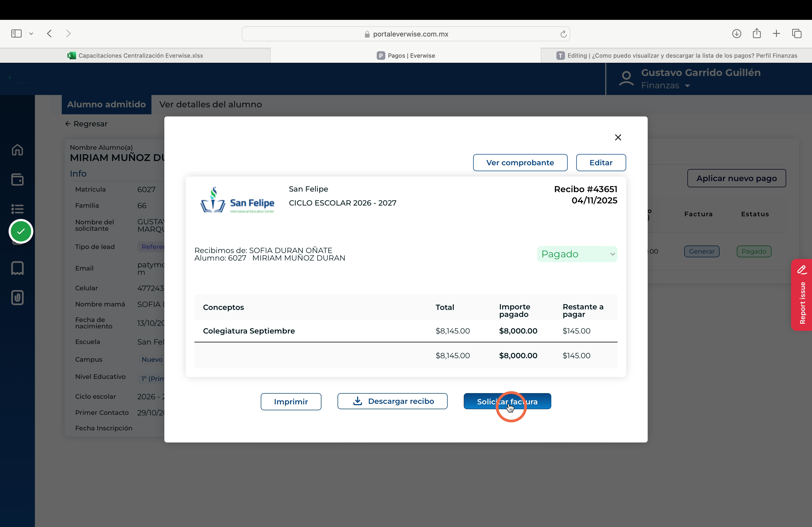Go back with Safari's back arrow

(49, 33)
